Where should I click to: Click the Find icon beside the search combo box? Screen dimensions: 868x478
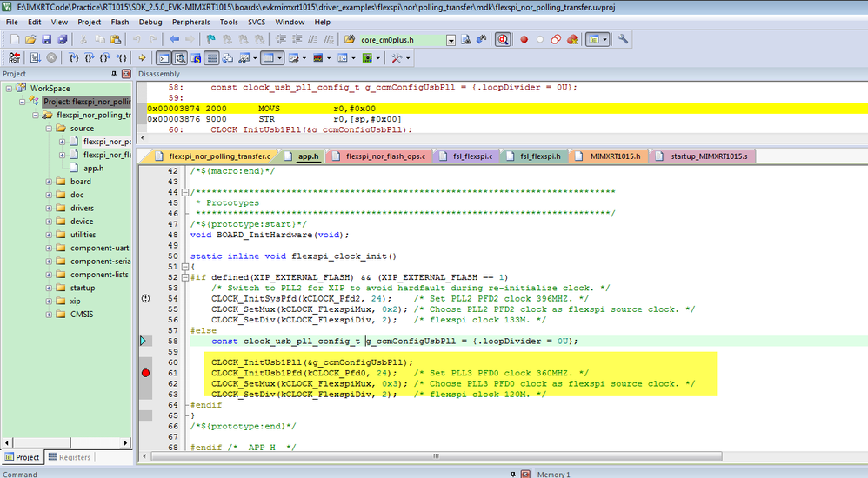(x=465, y=40)
